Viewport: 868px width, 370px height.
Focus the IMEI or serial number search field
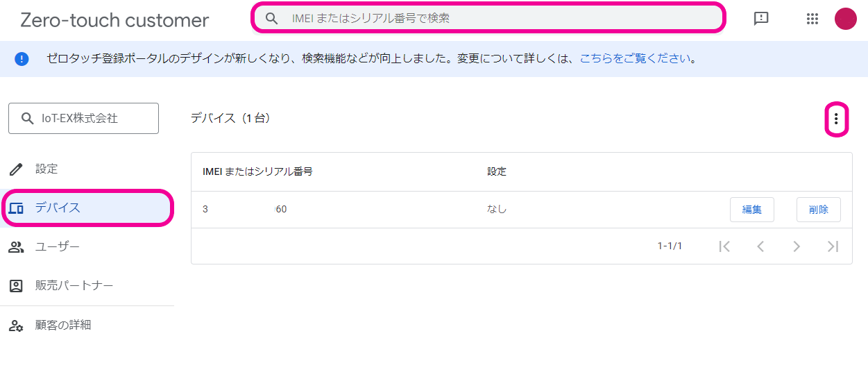(x=500, y=18)
